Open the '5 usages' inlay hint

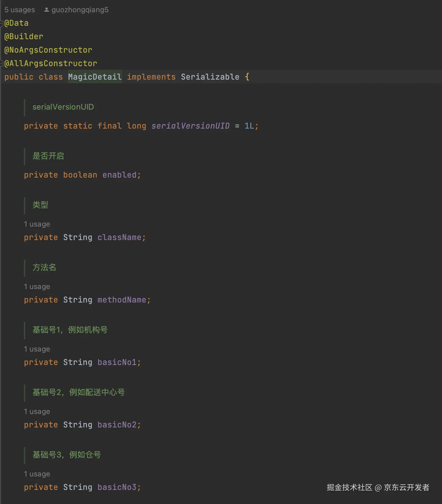(x=20, y=10)
